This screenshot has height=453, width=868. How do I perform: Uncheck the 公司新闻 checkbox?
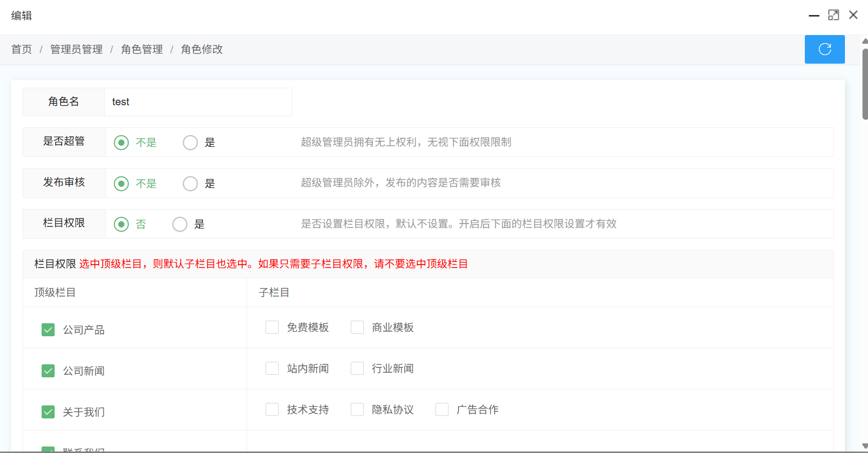click(48, 371)
